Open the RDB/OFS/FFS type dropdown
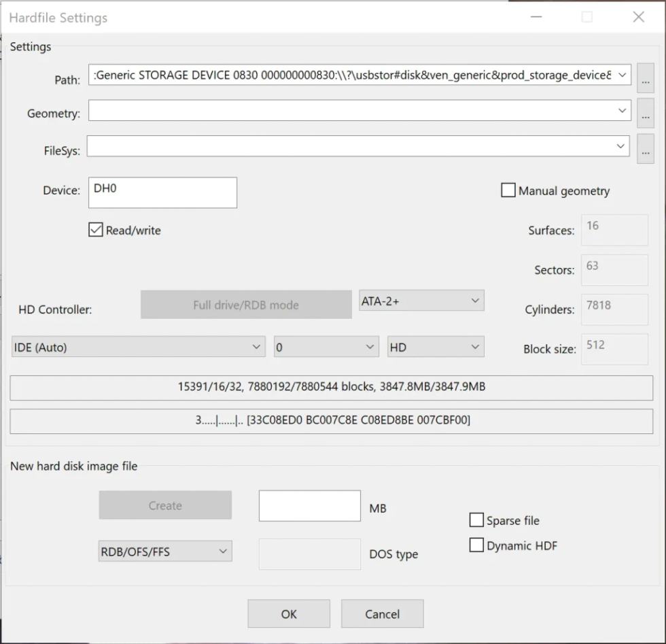666x644 pixels. [x=165, y=552]
